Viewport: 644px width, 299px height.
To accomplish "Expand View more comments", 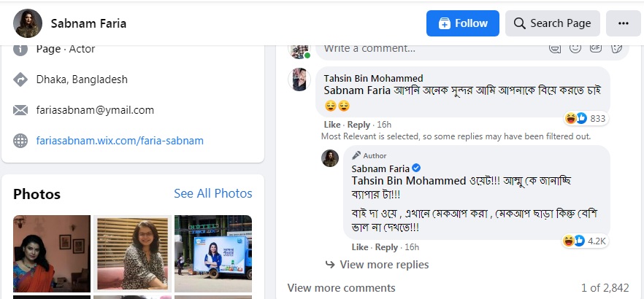I will pos(341,288).
